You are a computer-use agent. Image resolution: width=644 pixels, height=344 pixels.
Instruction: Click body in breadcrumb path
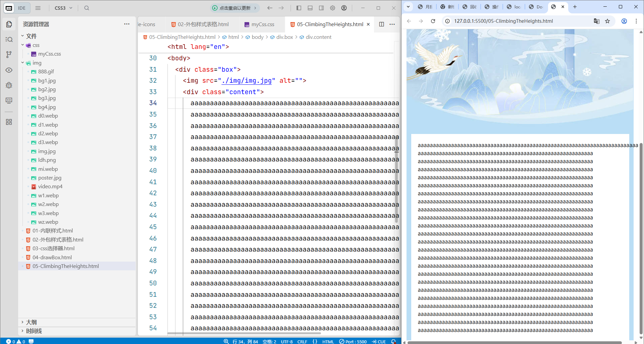point(258,37)
